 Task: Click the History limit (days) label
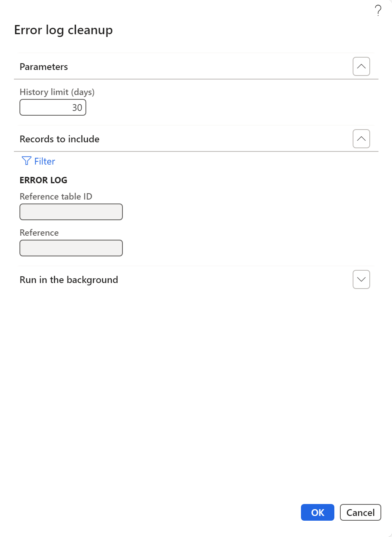[57, 92]
